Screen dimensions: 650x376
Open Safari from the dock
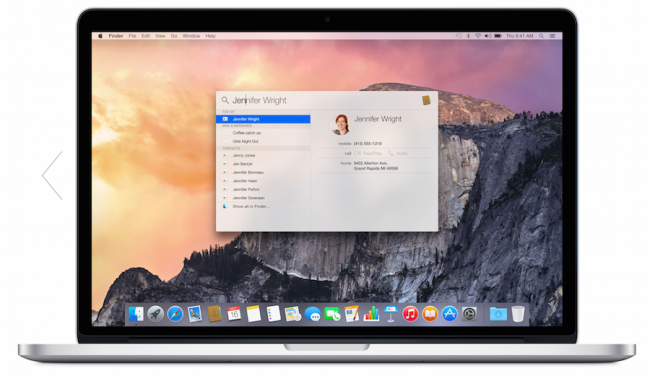coord(175,314)
